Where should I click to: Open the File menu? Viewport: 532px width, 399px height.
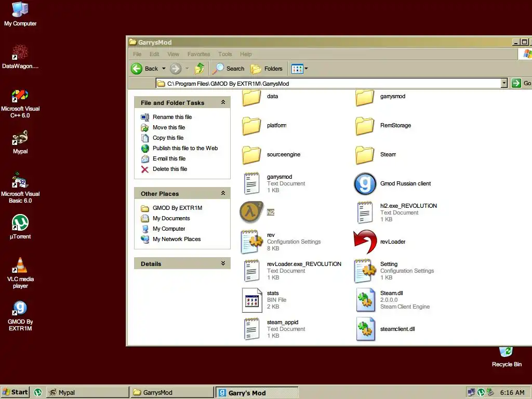137,54
